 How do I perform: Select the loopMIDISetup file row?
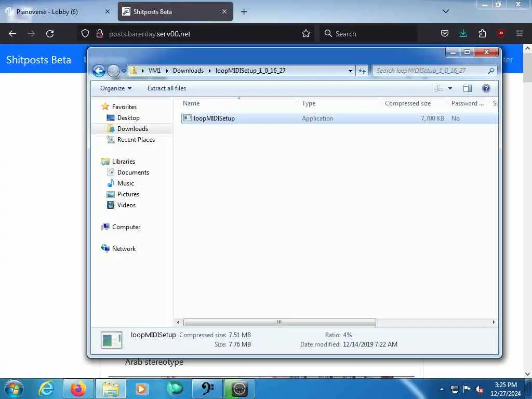click(x=340, y=118)
